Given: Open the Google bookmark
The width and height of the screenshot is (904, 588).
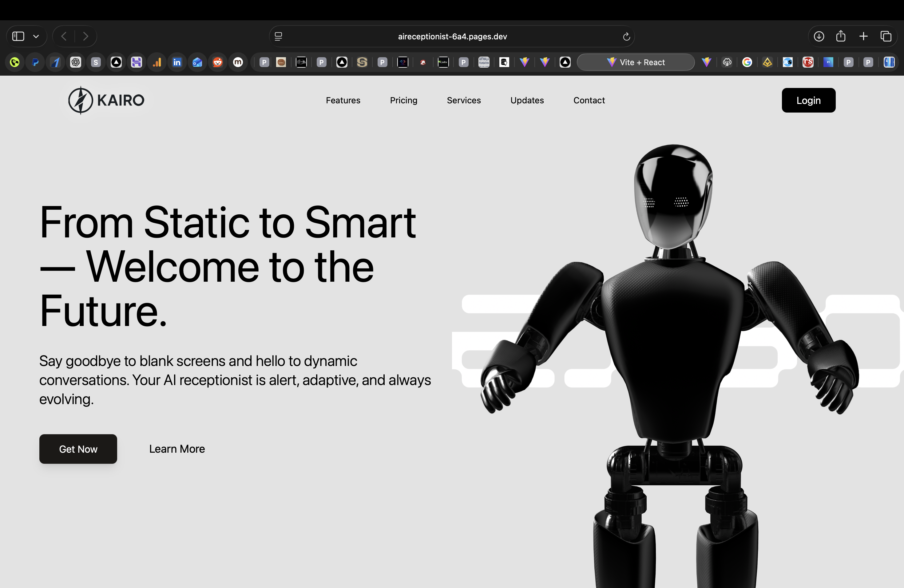Looking at the screenshot, I should tap(747, 62).
